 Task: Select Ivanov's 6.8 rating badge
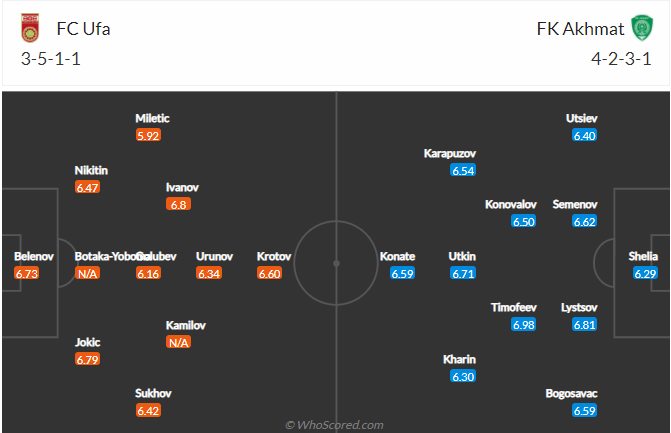tap(178, 205)
